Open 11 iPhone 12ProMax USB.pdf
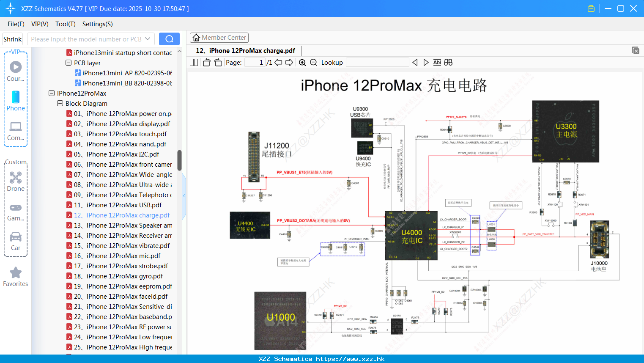The image size is (644, 363). click(x=114, y=205)
